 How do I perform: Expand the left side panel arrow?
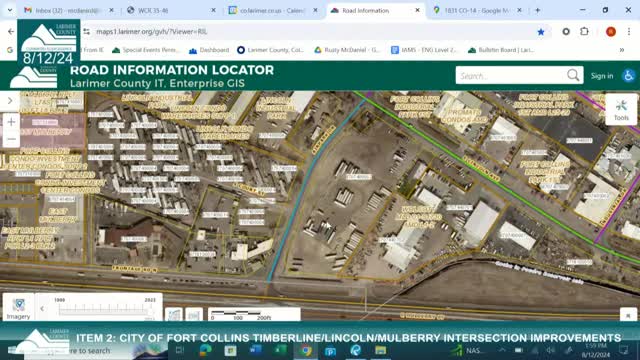[10, 100]
